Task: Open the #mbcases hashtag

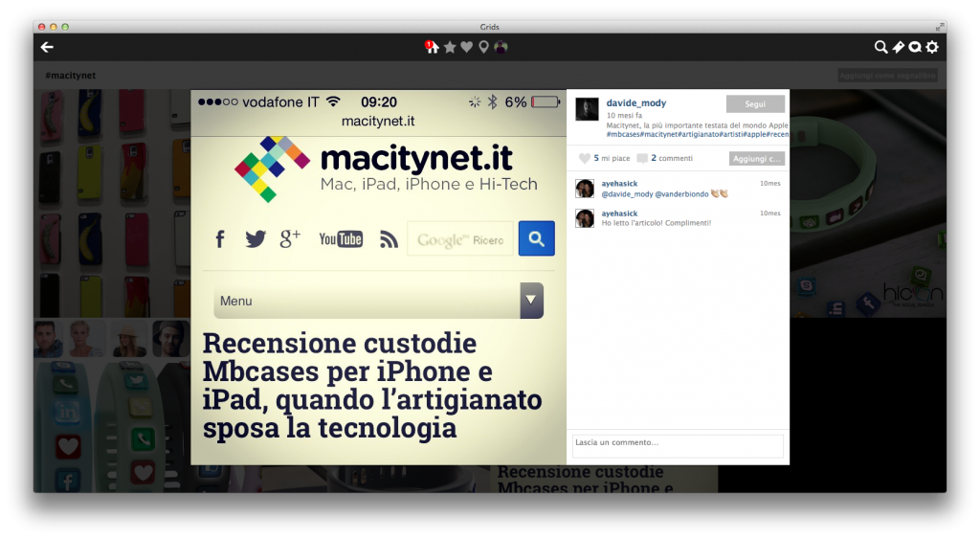Action: coord(622,134)
